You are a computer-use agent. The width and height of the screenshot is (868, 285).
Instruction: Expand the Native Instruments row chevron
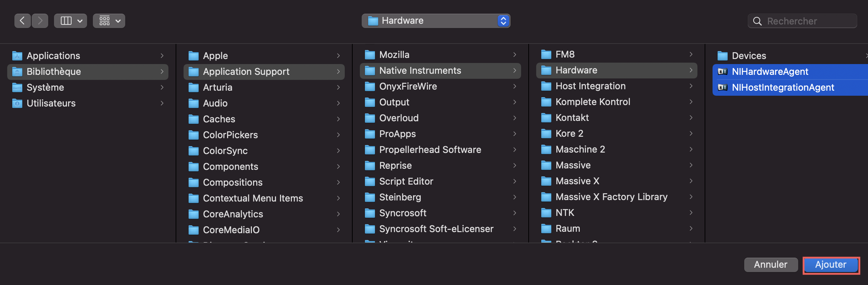pyautogui.click(x=515, y=71)
